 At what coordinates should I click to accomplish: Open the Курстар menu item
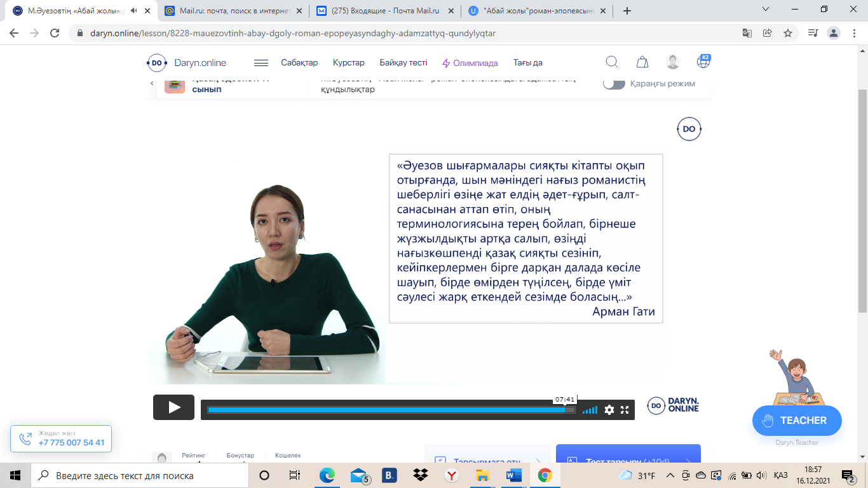point(349,63)
